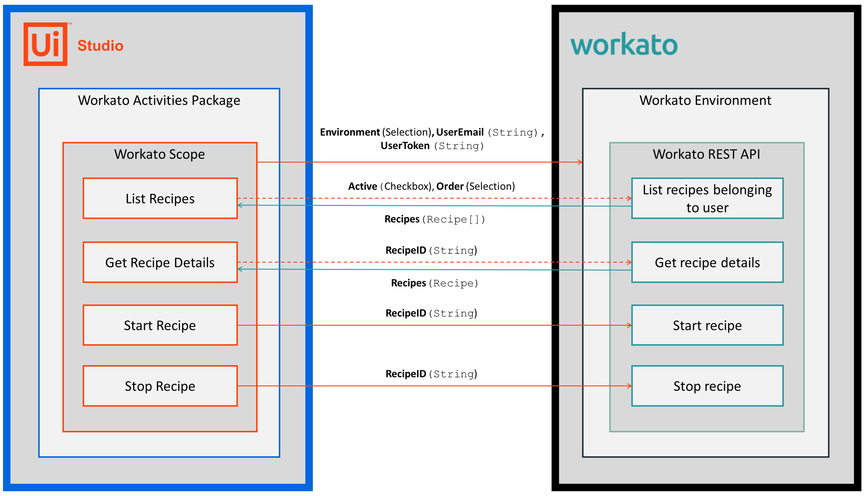This screenshot has width=868, height=496.
Task: Select the Get Recipe Details box
Action: (x=160, y=262)
